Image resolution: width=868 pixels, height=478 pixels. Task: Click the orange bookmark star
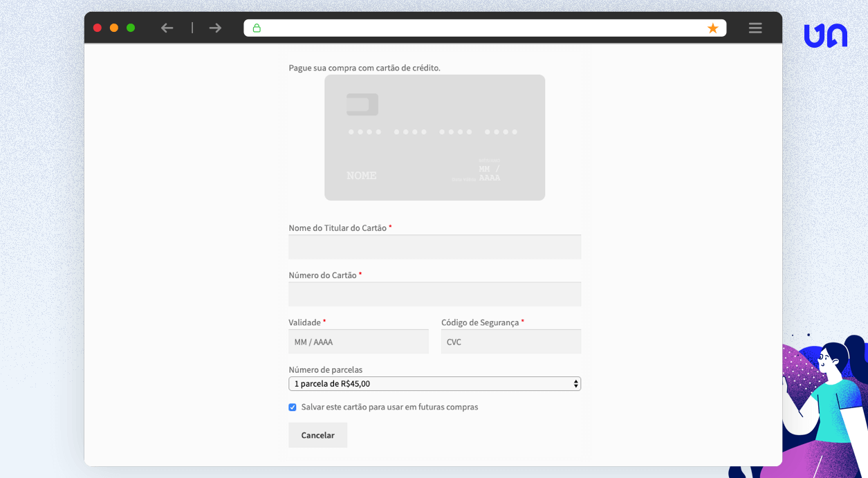(713, 28)
